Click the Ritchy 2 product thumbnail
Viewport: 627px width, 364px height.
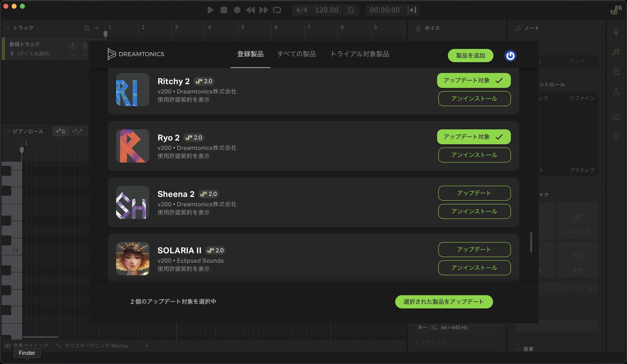point(133,90)
